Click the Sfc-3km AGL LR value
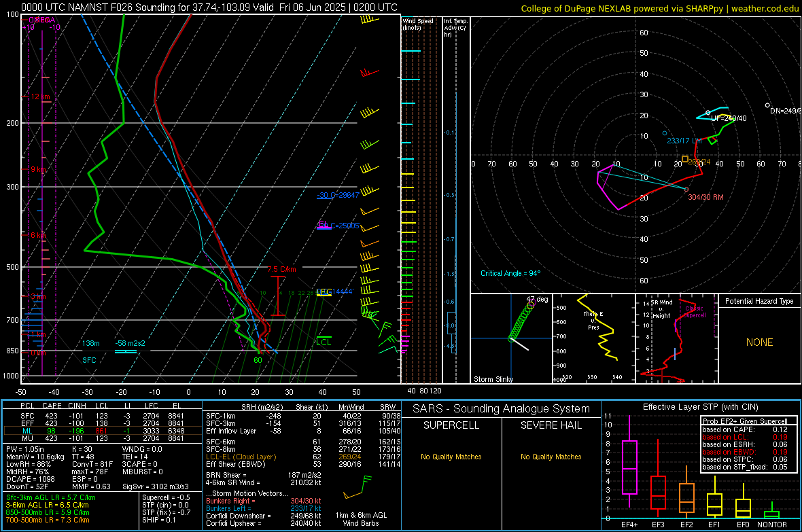This screenshot has height=532, width=802. coord(51,497)
